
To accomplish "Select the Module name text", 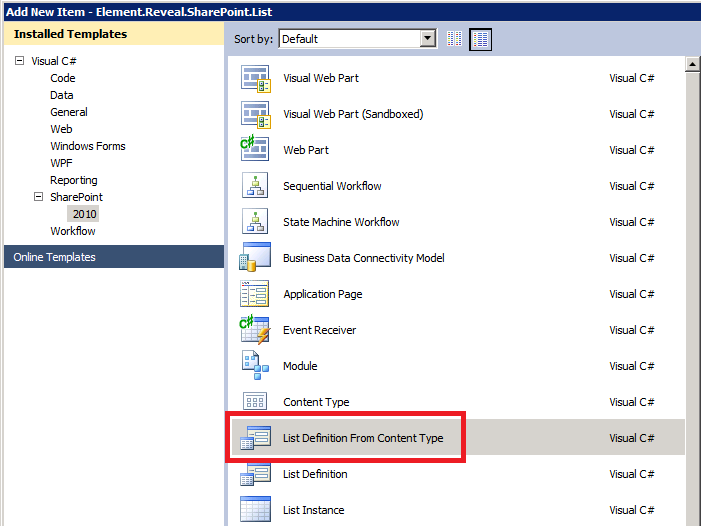I will [x=300, y=366].
